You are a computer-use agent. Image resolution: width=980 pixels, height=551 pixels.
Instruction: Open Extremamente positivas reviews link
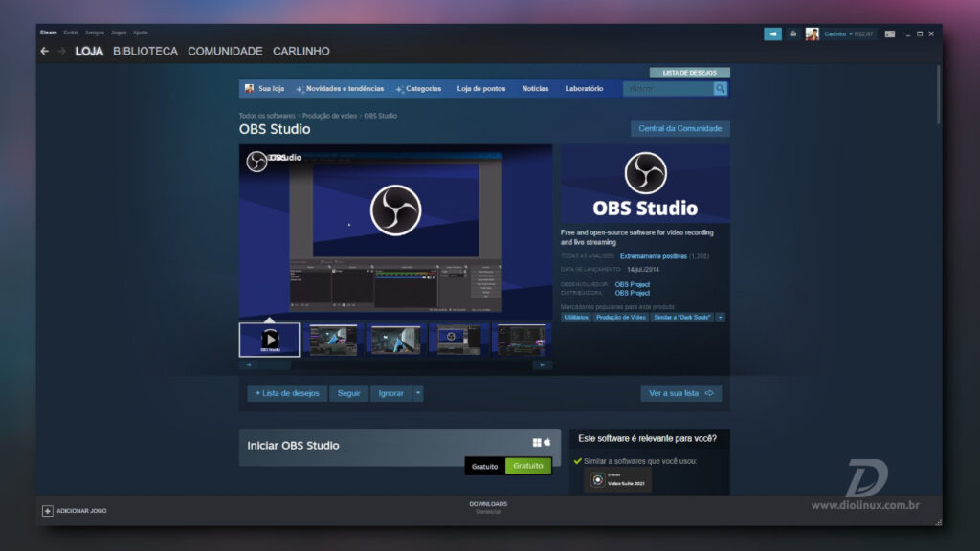point(653,256)
